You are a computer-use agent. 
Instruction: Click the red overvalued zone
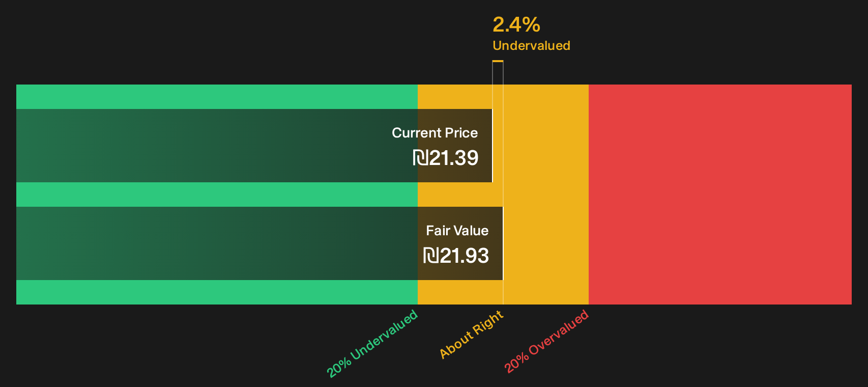pyautogui.click(x=720, y=195)
